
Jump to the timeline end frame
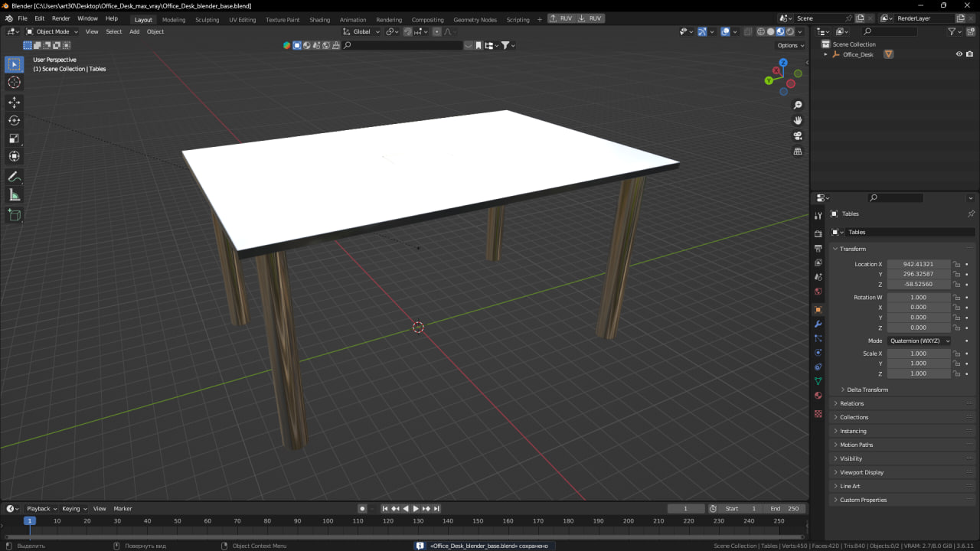436,508
